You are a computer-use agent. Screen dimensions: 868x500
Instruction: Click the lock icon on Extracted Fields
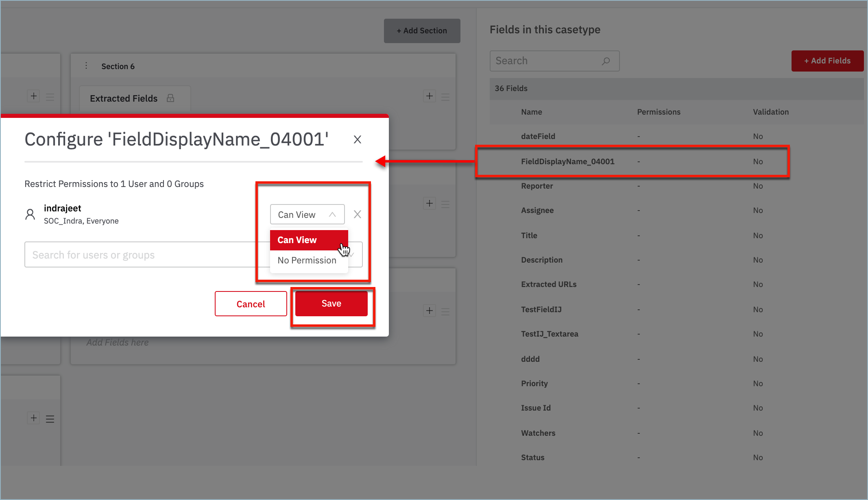pyautogui.click(x=170, y=98)
